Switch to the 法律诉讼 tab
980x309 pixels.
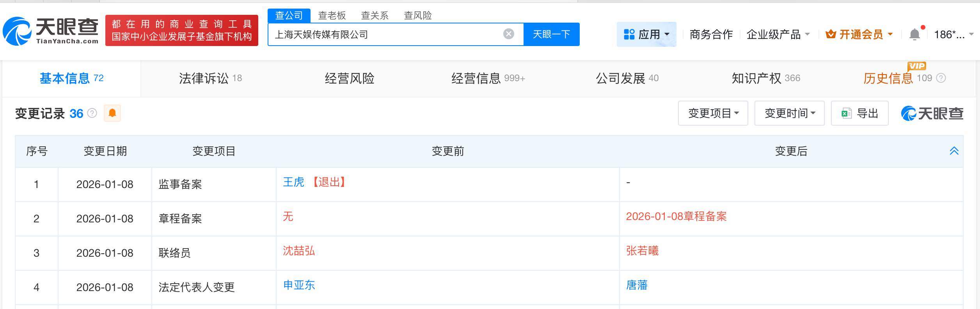pos(210,78)
